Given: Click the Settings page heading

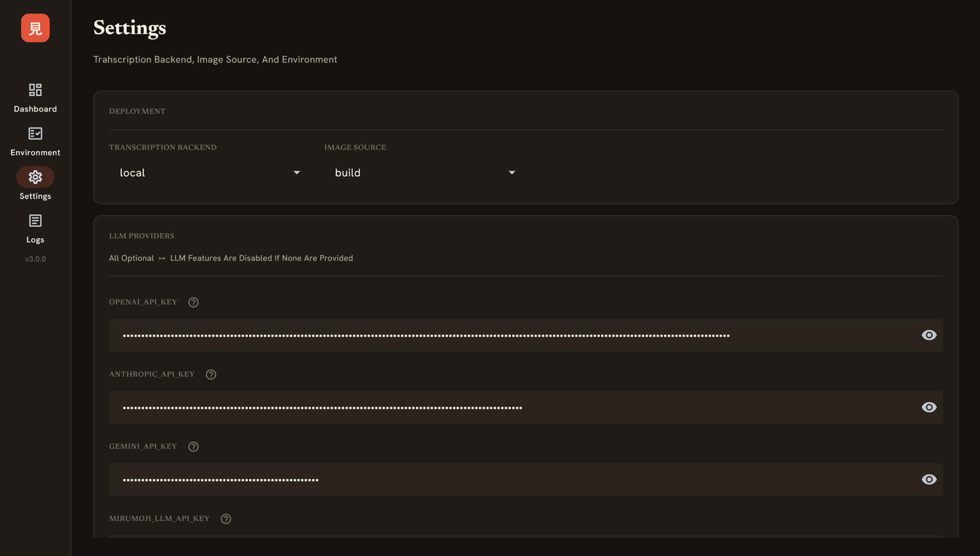Looking at the screenshot, I should pyautogui.click(x=130, y=28).
